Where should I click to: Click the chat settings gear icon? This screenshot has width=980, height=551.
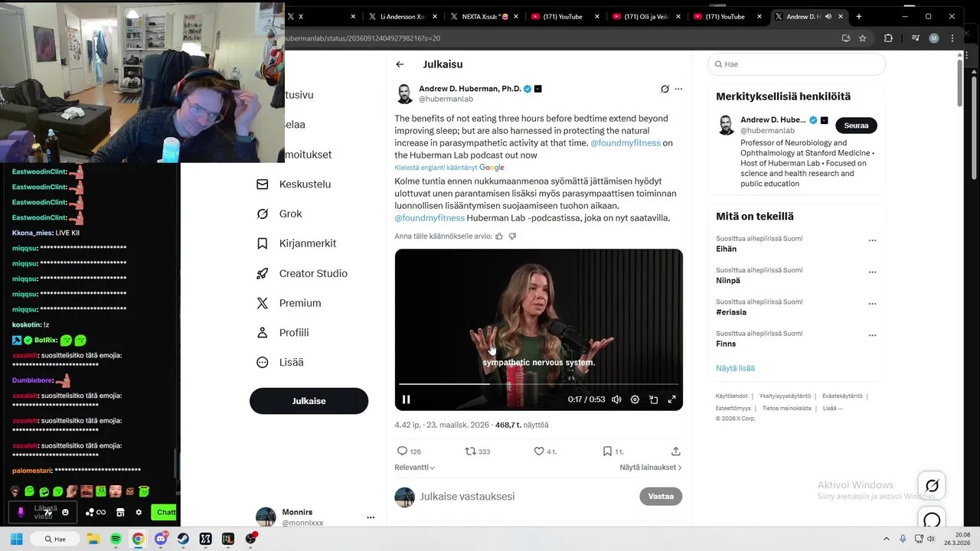tap(139, 512)
